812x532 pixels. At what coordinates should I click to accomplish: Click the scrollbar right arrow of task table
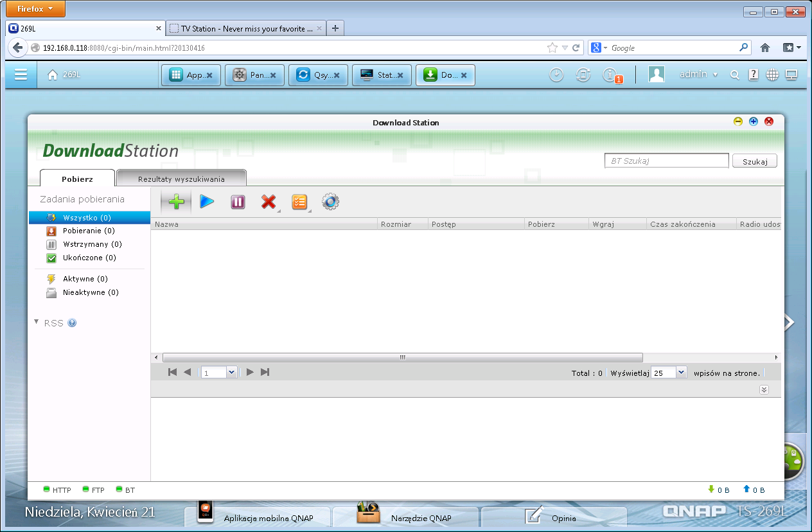(x=776, y=357)
